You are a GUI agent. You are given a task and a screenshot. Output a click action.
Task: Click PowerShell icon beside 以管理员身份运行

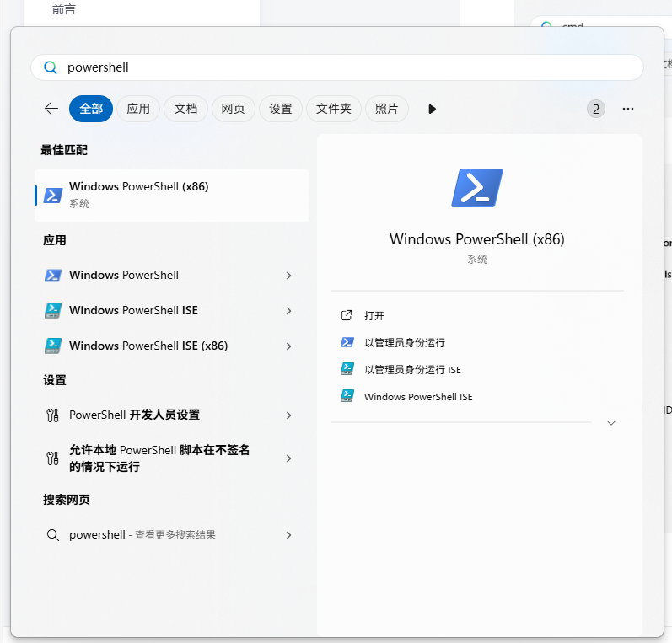(x=347, y=342)
